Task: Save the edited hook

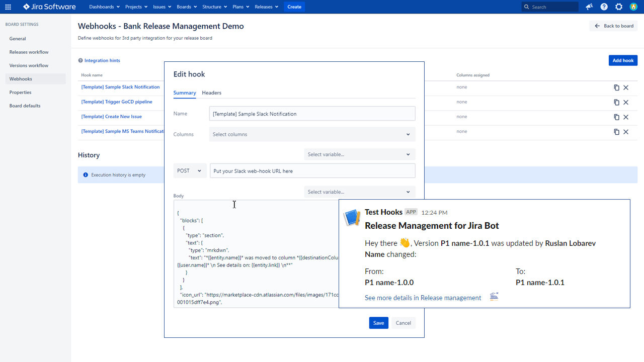Action: pos(378,323)
